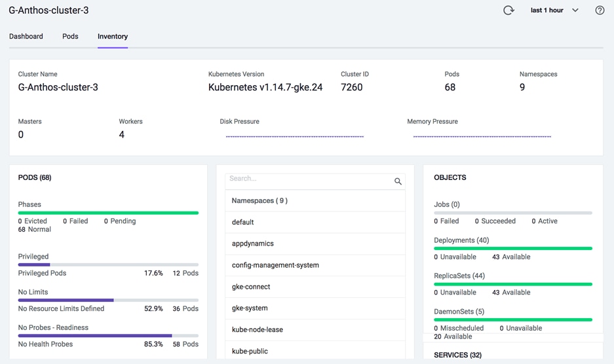Click the 85.3% no health probes value
Screen dimensions: 614x364
pos(153,344)
